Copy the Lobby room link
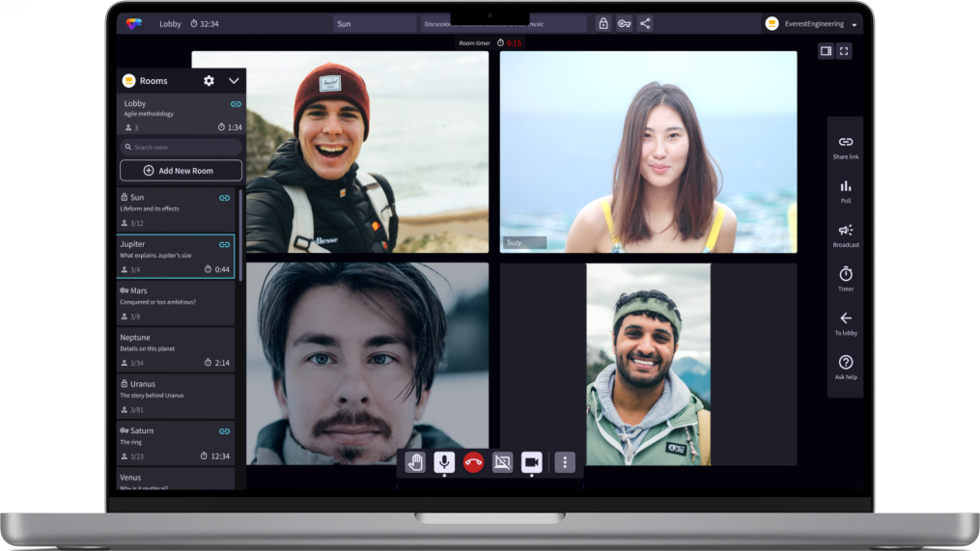Viewport: 980px width, 551px height. (x=236, y=103)
